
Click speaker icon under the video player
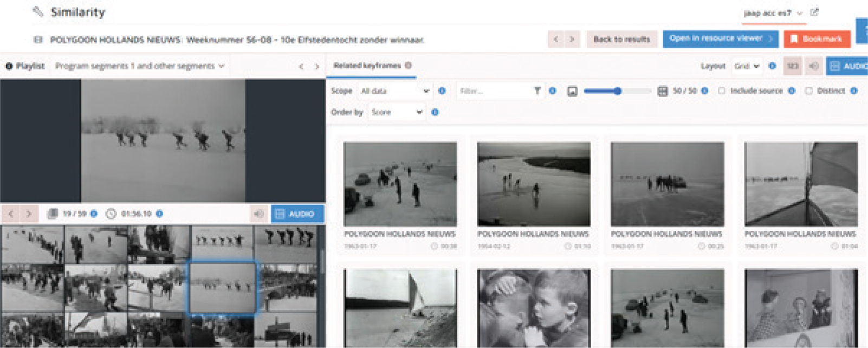coord(259,214)
